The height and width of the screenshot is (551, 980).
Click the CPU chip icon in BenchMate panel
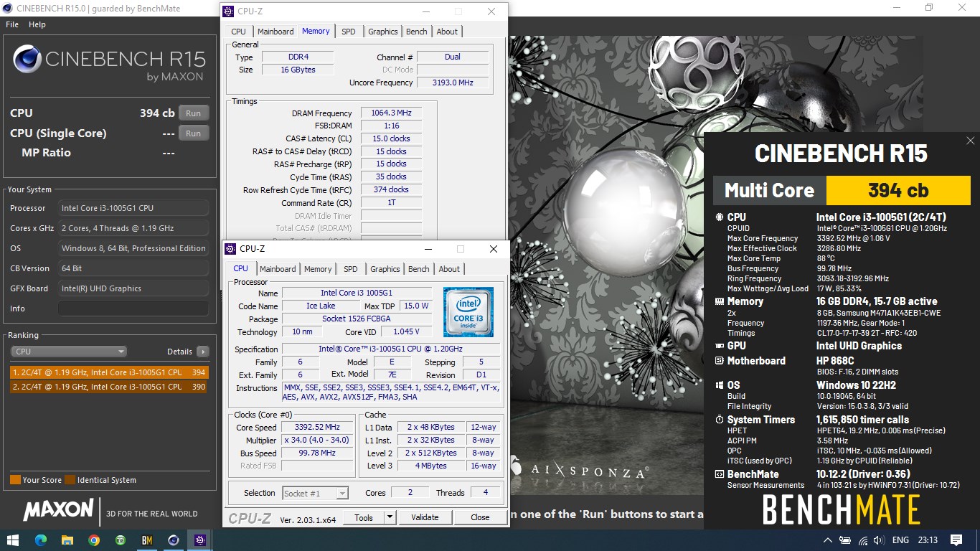pyautogui.click(x=720, y=217)
